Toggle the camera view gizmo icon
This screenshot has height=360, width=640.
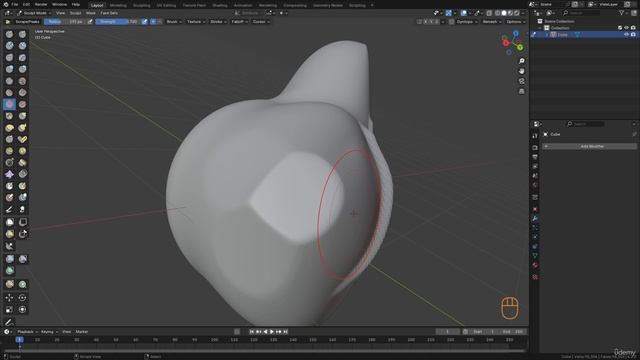pos(522,81)
